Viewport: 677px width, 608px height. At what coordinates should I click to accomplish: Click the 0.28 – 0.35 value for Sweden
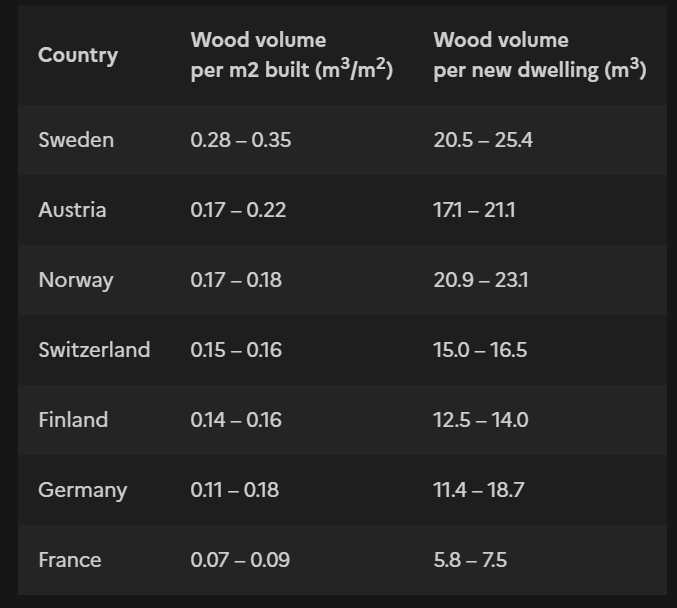click(x=241, y=140)
